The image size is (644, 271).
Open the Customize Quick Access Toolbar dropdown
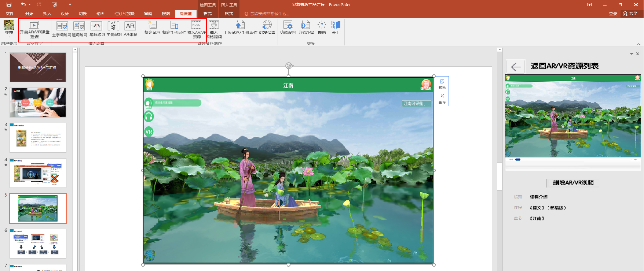pyautogui.click(x=70, y=5)
